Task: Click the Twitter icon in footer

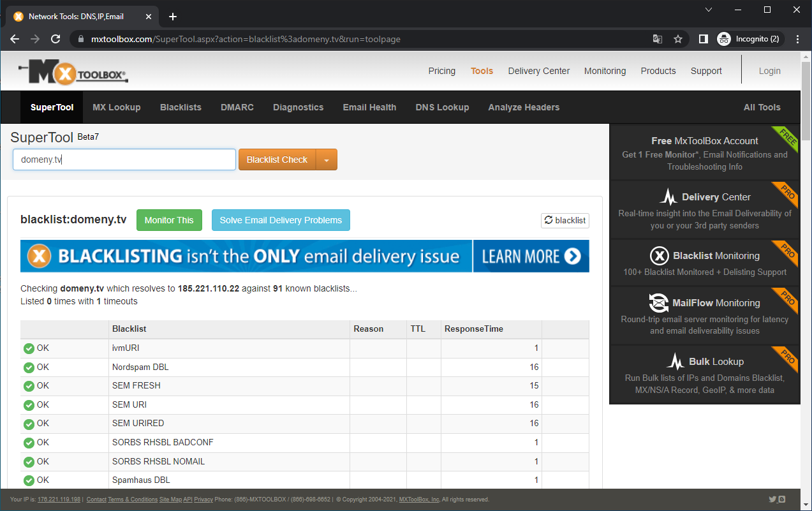Action: click(x=772, y=500)
